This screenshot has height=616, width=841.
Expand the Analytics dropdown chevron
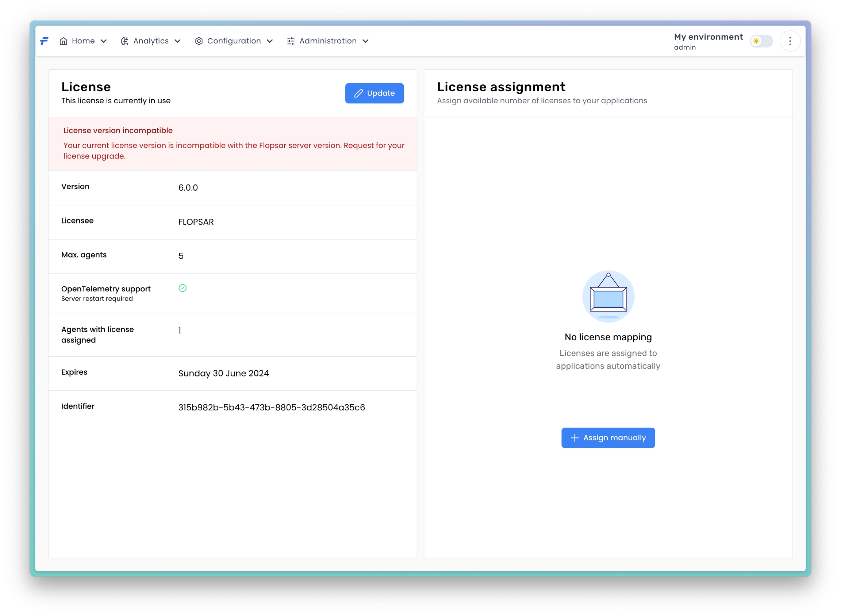[177, 41]
